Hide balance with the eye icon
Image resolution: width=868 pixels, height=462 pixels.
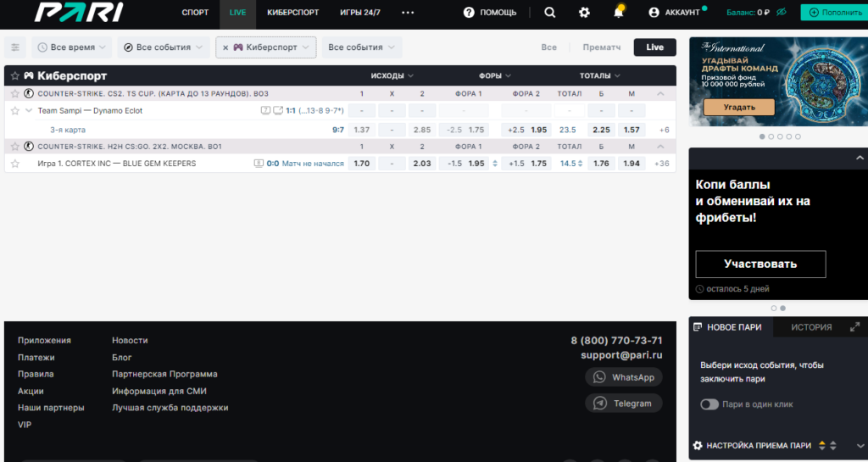[x=781, y=12]
